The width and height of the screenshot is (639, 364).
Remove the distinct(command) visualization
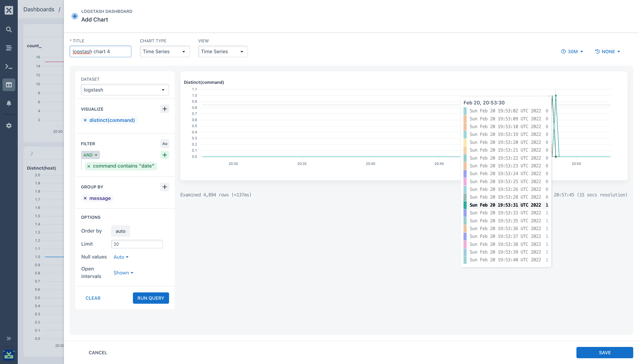[85, 120]
